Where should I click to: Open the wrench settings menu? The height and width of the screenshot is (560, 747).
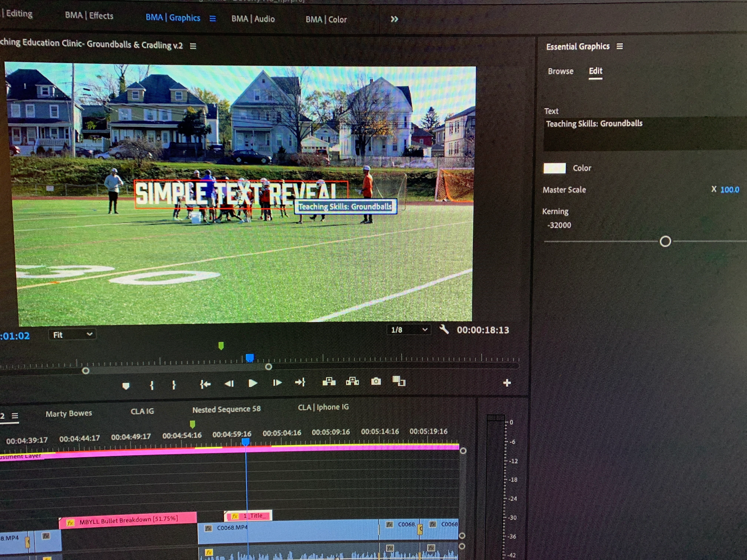point(444,329)
